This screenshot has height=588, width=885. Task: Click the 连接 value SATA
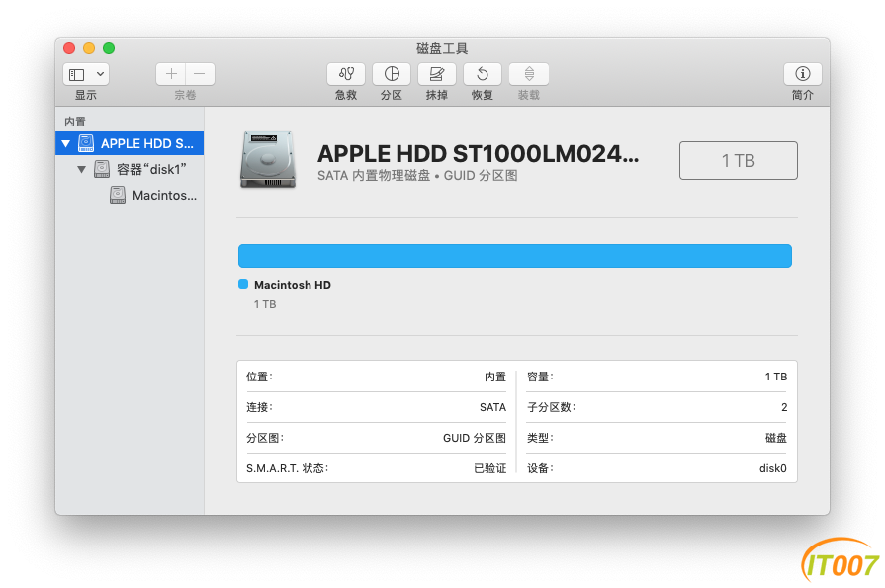[x=492, y=407]
